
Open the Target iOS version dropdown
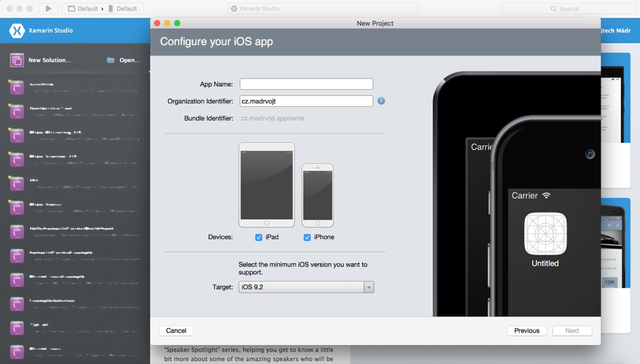[x=306, y=287]
